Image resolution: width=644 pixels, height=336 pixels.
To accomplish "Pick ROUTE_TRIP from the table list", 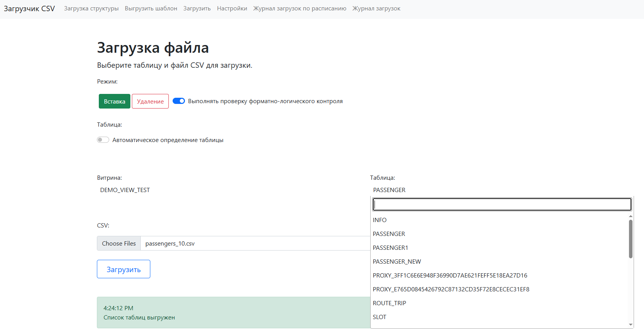I will [x=499, y=303].
